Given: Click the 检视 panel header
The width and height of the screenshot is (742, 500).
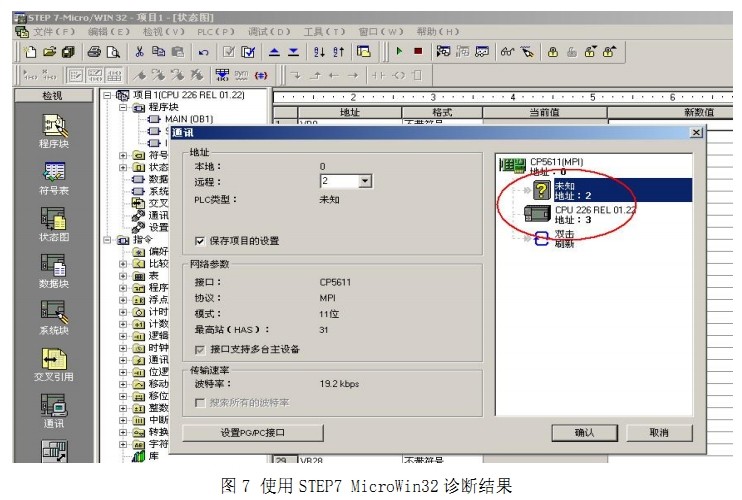Looking at the screenshot, I should tap(53, 96).
